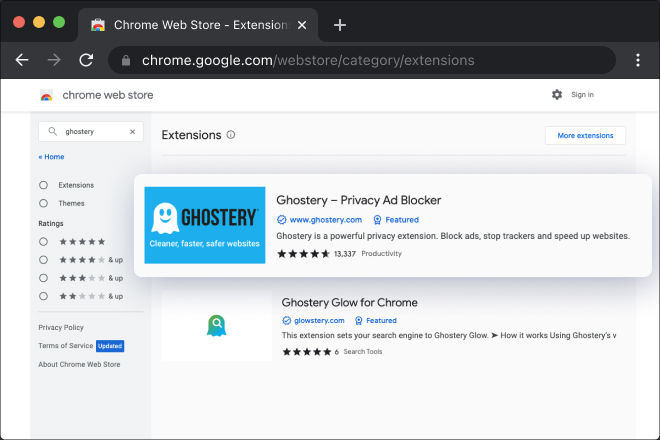Image resolution: width=660 pixels, height=440 pixels.
Task: Click the Extensions info icon
Action: [x=231, y=135]
